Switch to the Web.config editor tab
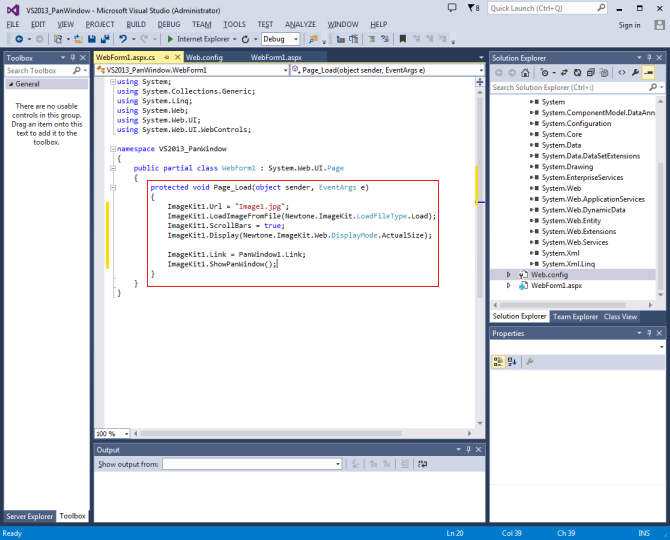 point(204,57)
